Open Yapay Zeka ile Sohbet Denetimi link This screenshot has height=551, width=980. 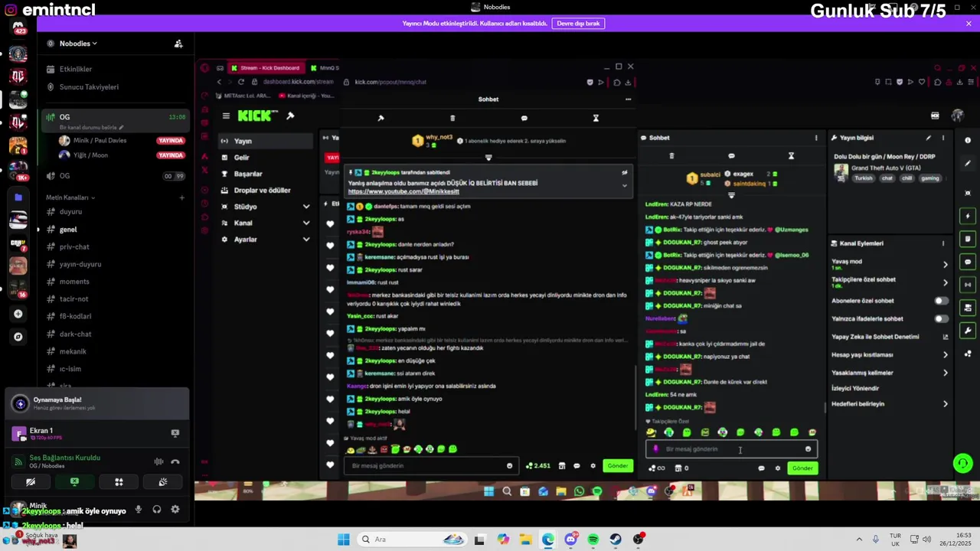[x=890, y=337]
